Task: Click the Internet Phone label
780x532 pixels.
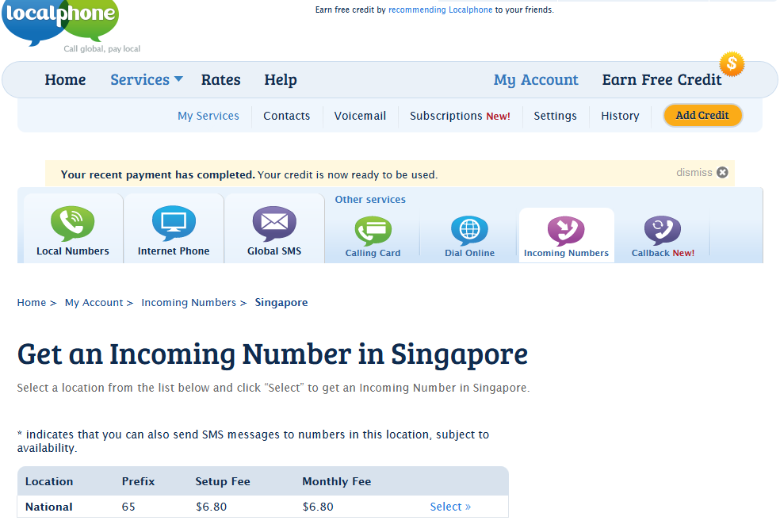Action: [174, 251]
